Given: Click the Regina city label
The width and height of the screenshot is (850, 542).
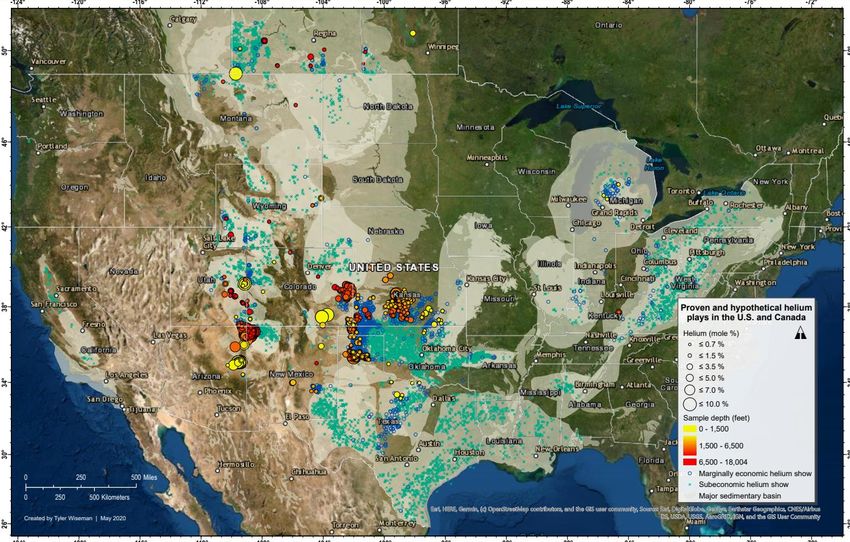Looking at the screenshot, I should point(325,34).
